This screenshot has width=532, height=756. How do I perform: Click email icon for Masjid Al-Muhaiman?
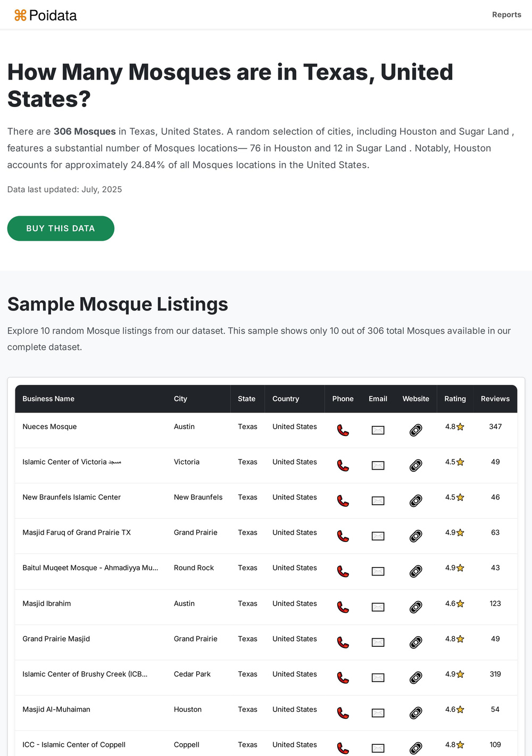point(378,713)
